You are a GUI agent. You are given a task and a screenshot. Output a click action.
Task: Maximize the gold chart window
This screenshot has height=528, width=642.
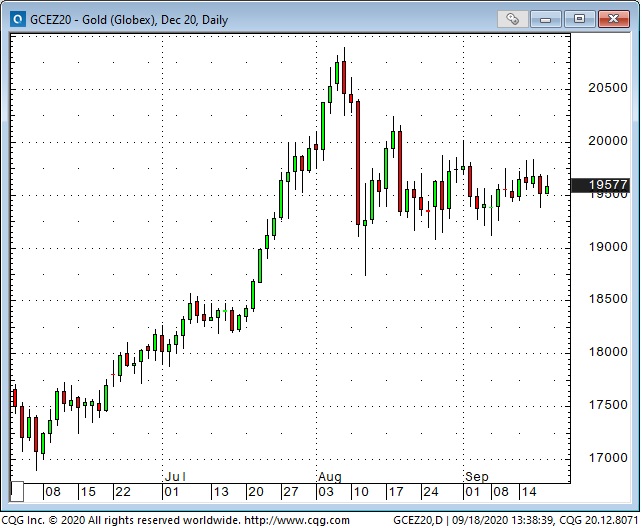(x=579, y=19)
